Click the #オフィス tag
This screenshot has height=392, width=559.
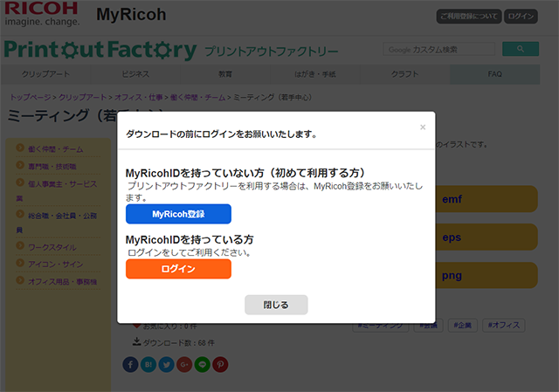pos(504,325)
